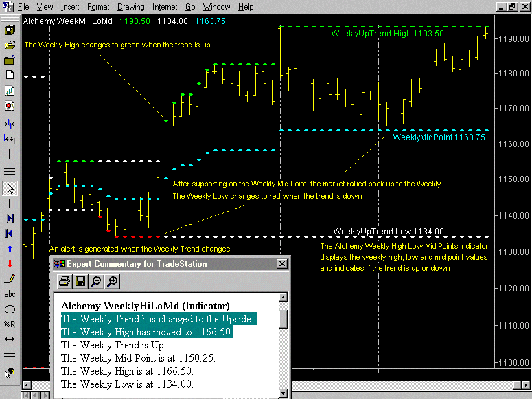Open a workspace with the open-folder icon
The width and height of the screenshot is (532, 400).
(10, 45)
